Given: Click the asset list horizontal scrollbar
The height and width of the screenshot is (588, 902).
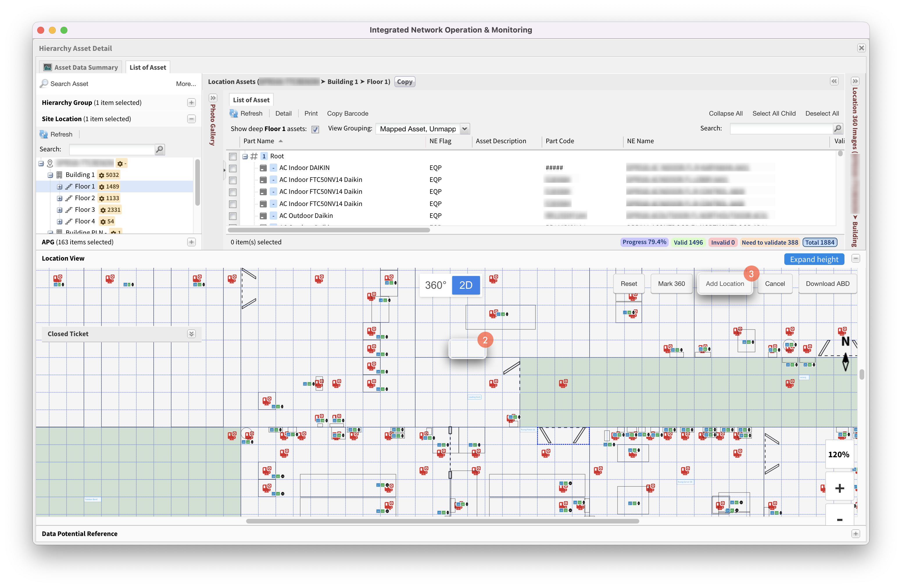Looking at the screenshot, I should tap(329, 230).
